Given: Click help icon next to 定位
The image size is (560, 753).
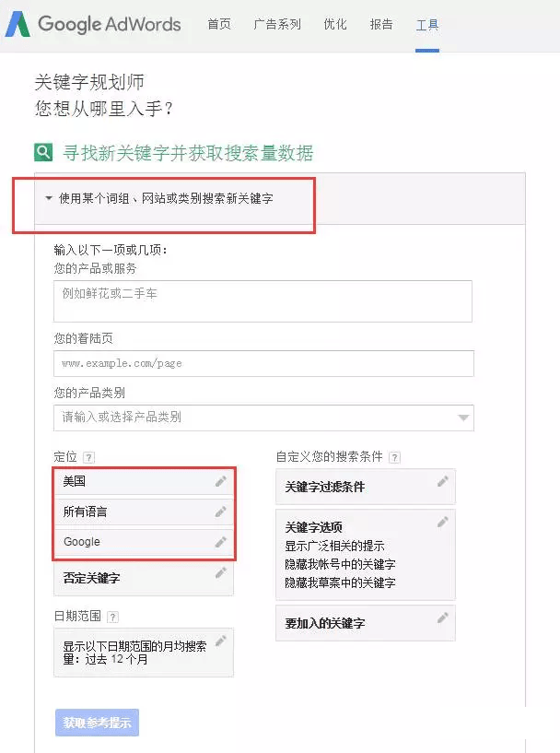Looking at the screenshot, I should (88, 457).
